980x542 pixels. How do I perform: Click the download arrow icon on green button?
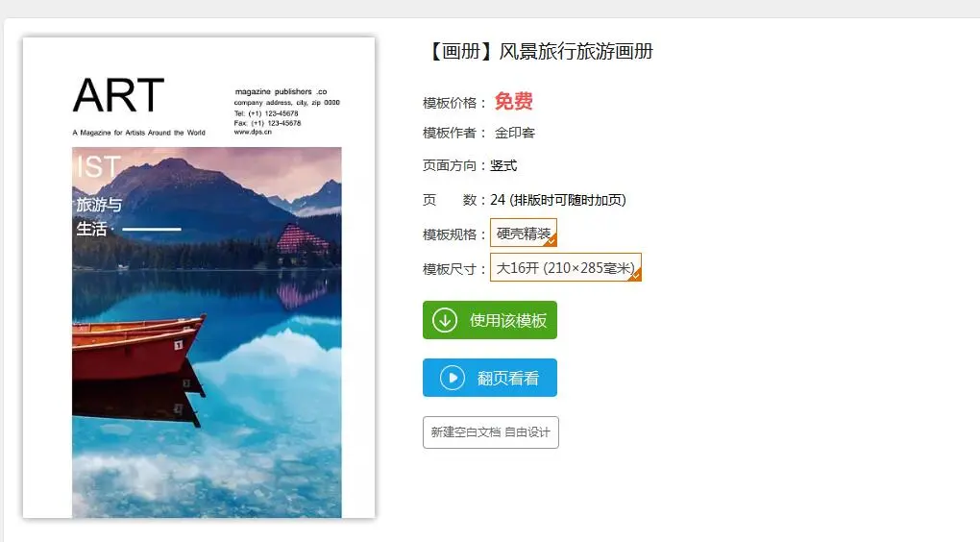[445, 321]
